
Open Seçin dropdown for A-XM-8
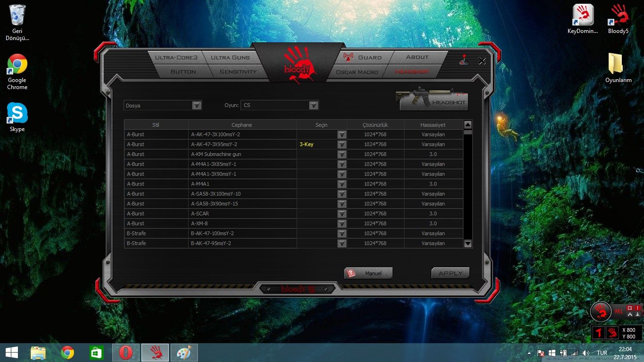point(342,224)
